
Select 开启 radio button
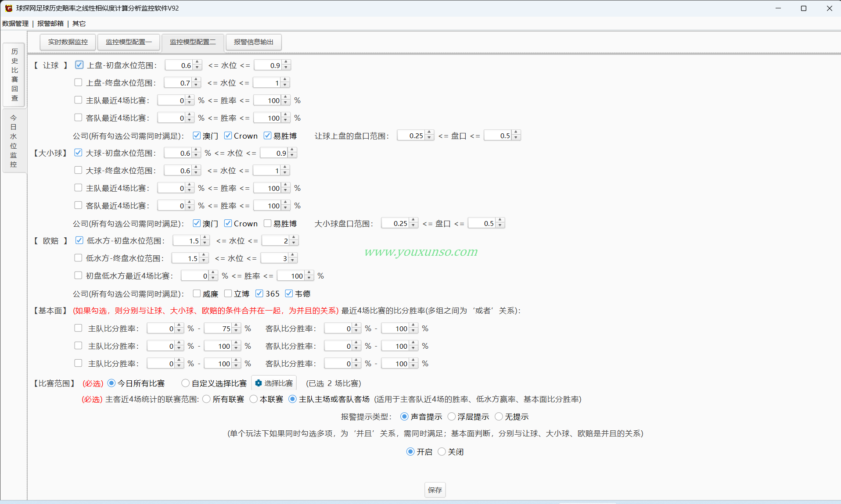[410, 452]
